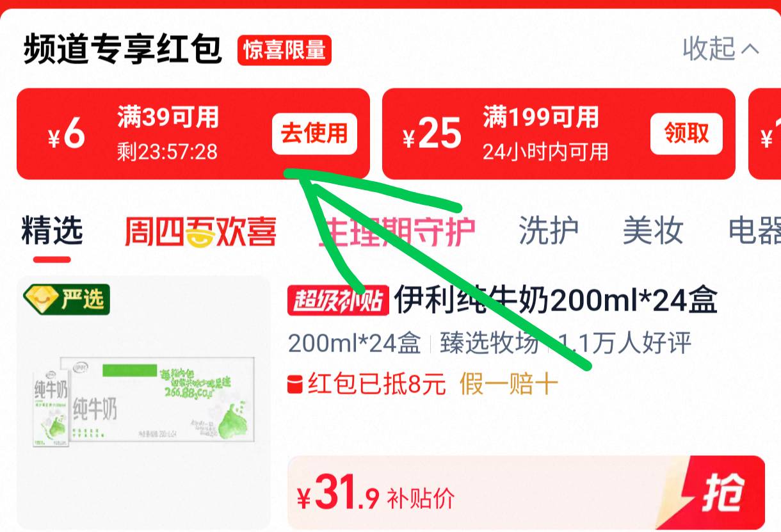Tap the 严选 badge on product image
This screenshot has width=781, height=532.
click(x=67, y=299)
